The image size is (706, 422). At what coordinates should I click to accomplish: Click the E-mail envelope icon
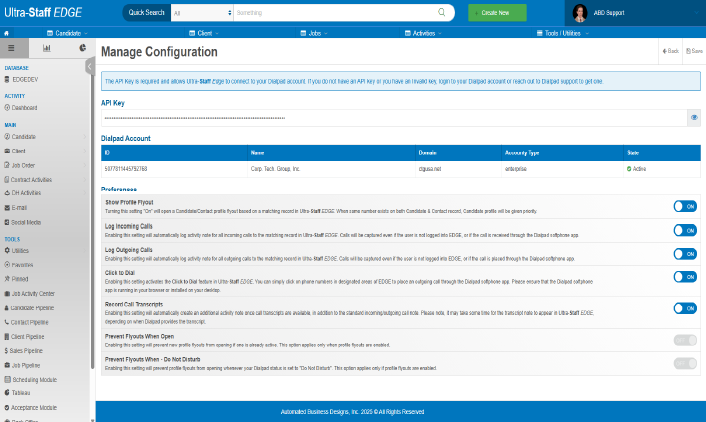tap(7, 208)
